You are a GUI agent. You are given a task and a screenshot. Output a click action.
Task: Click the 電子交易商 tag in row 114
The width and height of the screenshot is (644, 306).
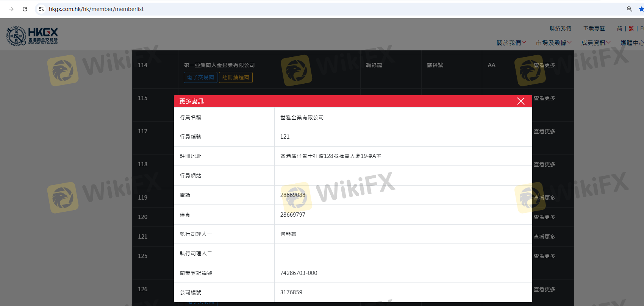tap(200, 77)
